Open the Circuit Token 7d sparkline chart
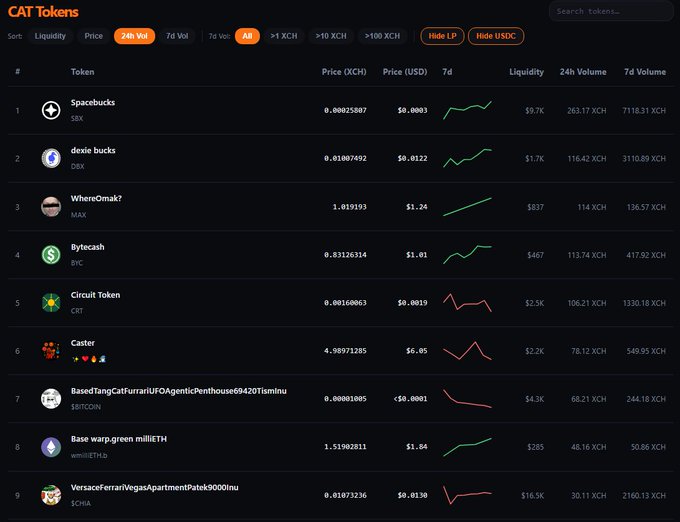Image resolution: width=680 pixels, height=522 pixels. [x=467, y=303]
